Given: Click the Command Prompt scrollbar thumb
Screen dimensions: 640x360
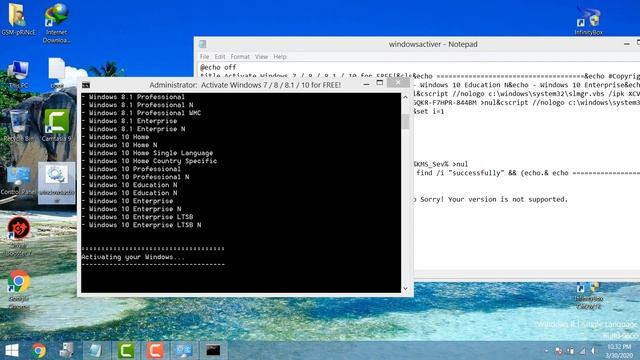Looking at the screenshot, I should click(x=405, y=121).
